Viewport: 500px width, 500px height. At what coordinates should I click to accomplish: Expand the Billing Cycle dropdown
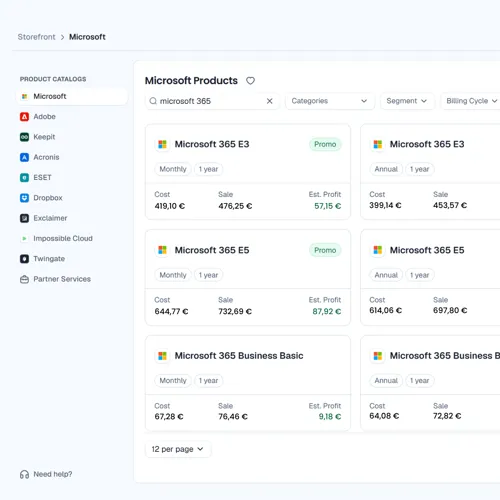tap(471, 101)
